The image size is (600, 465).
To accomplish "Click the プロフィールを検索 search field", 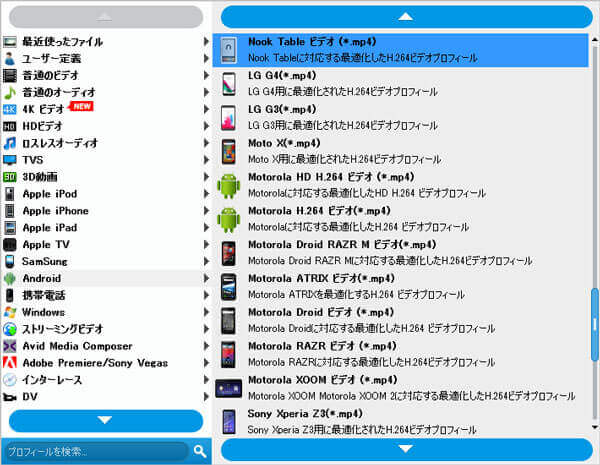I will tap(96, 452).
